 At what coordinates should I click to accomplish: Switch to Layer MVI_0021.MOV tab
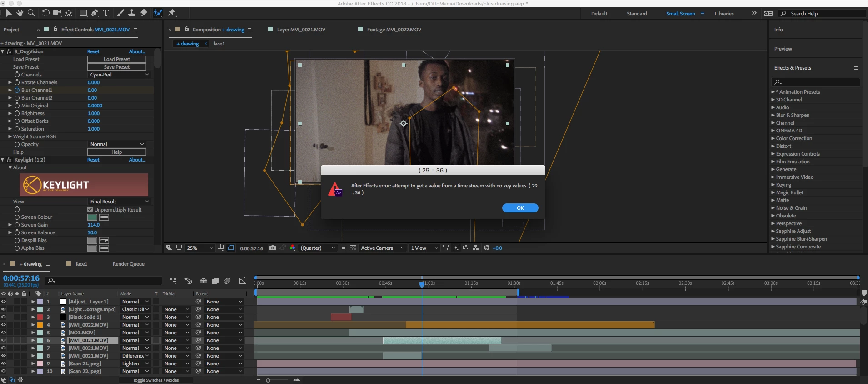pyautogui.click(x=301, y=30)
